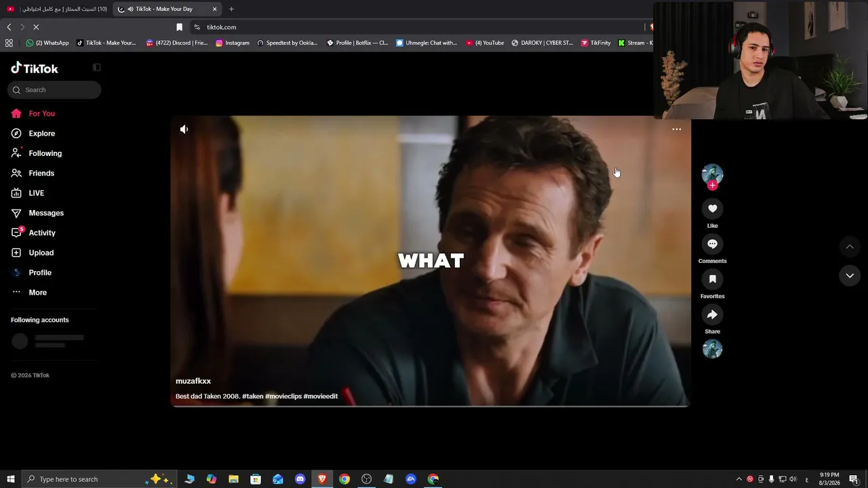Open the taskbar clock and calendar
Viewport: 868px width, 488px height.
pos(829,479)
